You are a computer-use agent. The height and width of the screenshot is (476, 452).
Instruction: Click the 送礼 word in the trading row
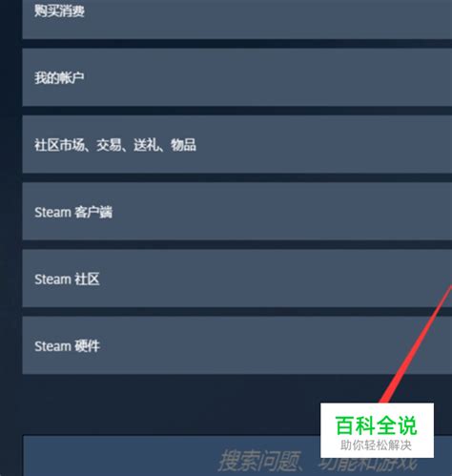tap(146, 145)
